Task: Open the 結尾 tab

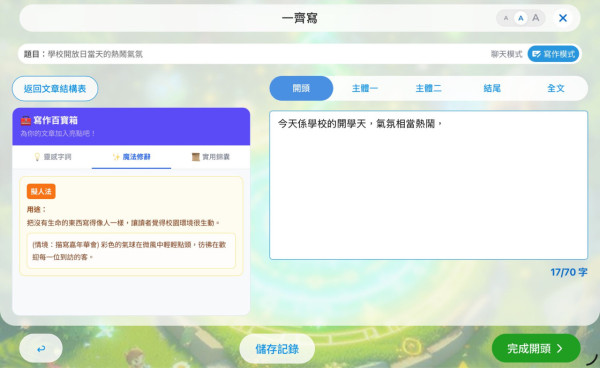Action: pyautogui.click(x=492, y=88)
